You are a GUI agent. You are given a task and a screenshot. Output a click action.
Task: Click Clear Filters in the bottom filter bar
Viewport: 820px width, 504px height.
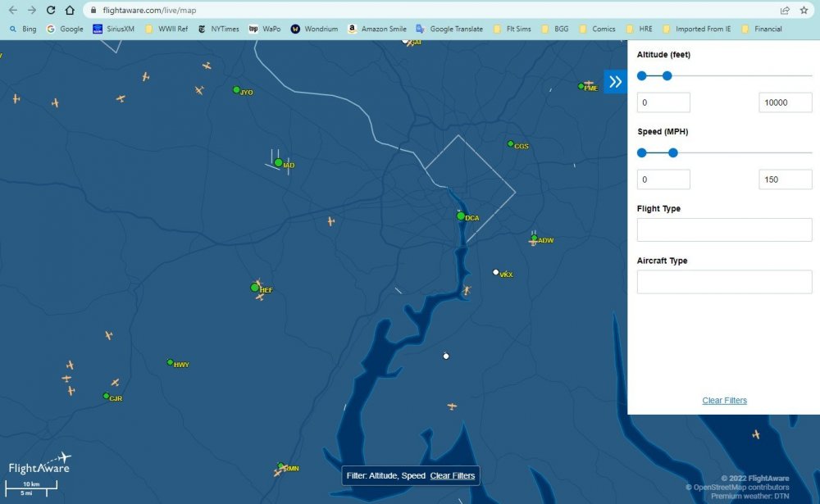[x=452, y=475]
